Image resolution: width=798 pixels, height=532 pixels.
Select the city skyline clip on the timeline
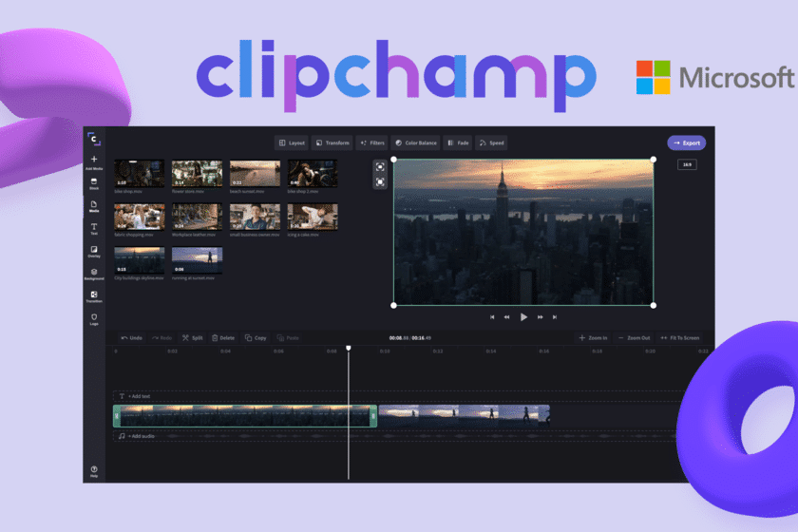point(245,416)
